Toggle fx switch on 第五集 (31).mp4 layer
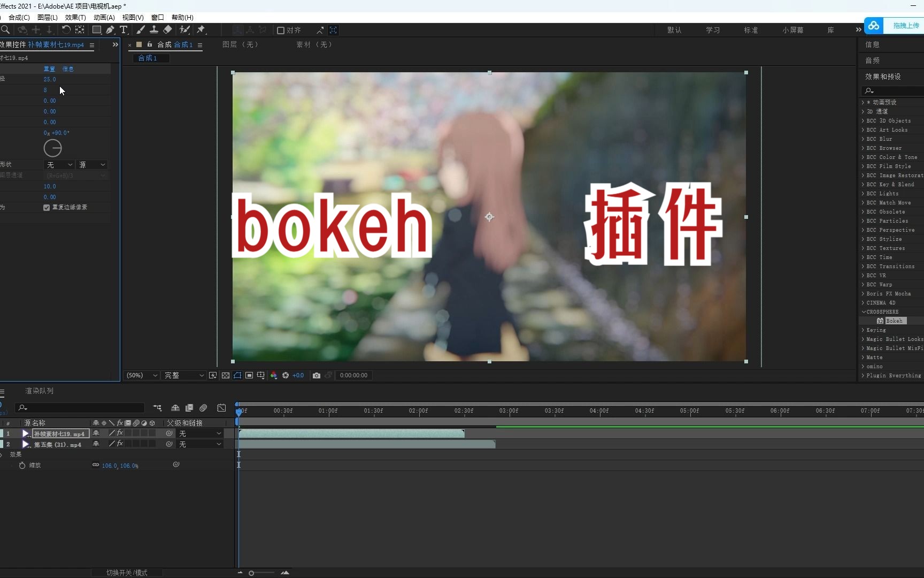 [x=120, y=444]
